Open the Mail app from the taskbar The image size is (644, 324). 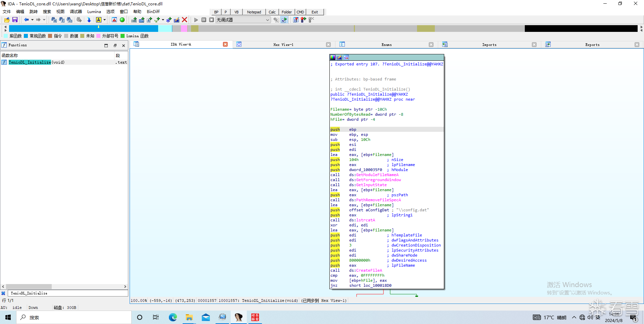pyautogui.click(x=205, y=317)
